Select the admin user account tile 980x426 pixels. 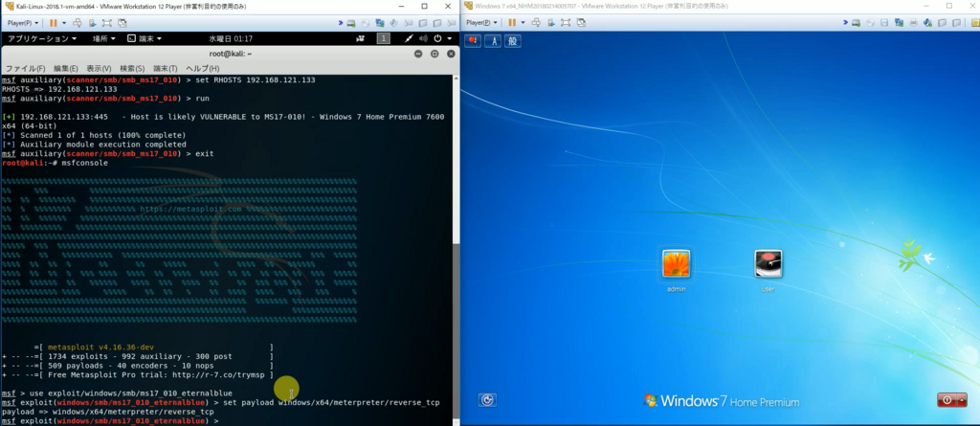click(677, 270)
